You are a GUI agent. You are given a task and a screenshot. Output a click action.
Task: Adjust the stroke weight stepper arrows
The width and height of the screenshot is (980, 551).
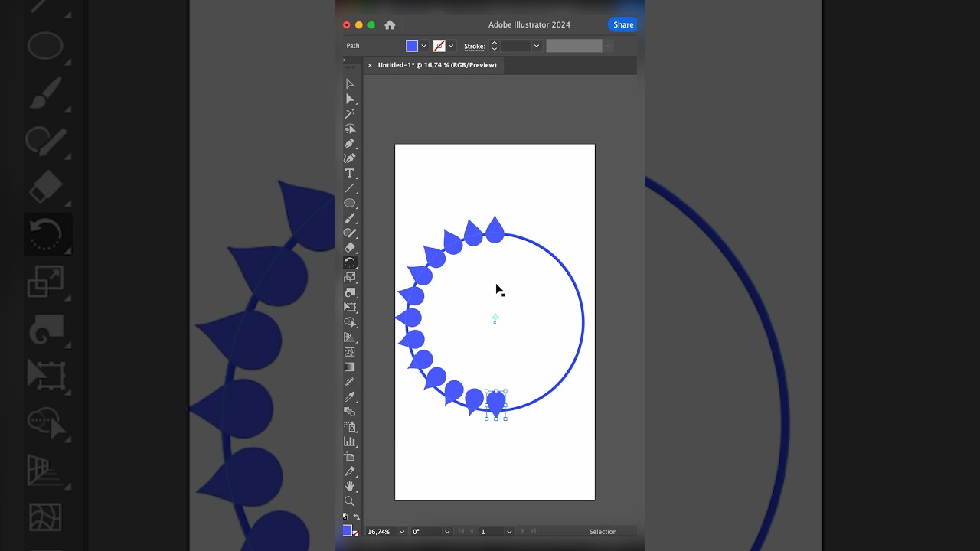(494, 46)
